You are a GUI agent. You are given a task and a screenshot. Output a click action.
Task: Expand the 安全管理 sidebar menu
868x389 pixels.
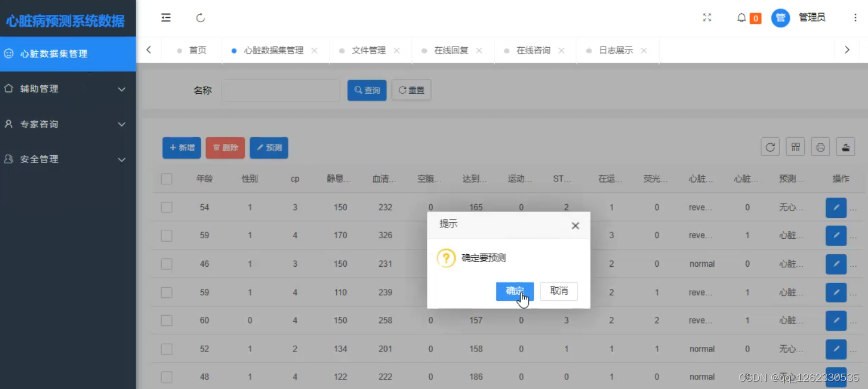(68, 159)
